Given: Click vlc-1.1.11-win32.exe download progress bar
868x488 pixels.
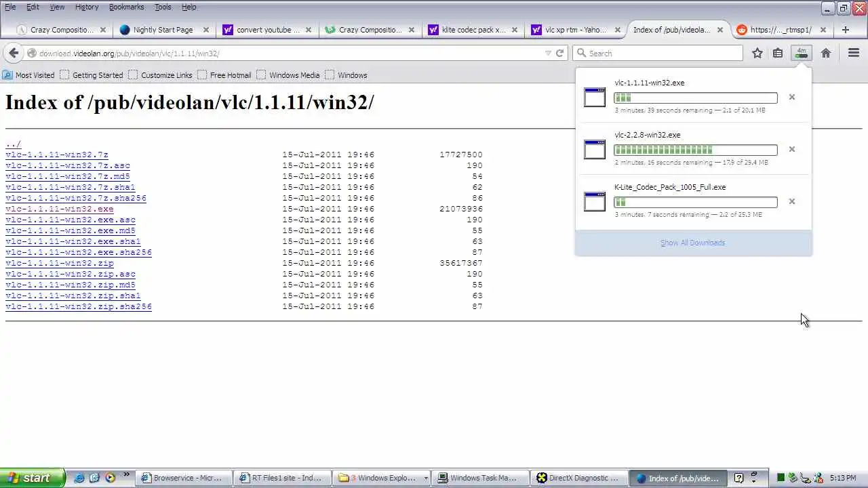Looking at the screenshot, I should coord(696,98).
